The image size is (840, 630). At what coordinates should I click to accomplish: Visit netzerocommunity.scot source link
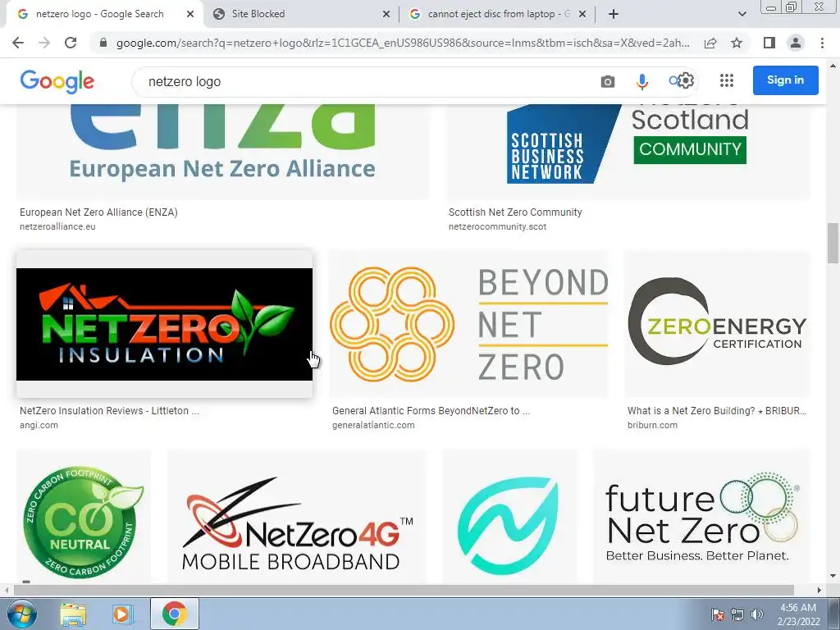[x=498, y=226]
